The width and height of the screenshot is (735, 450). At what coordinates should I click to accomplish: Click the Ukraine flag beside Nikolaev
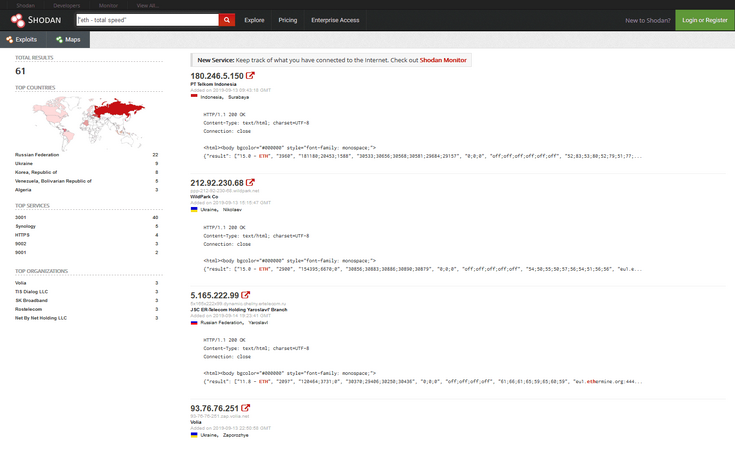coord(194,210)
